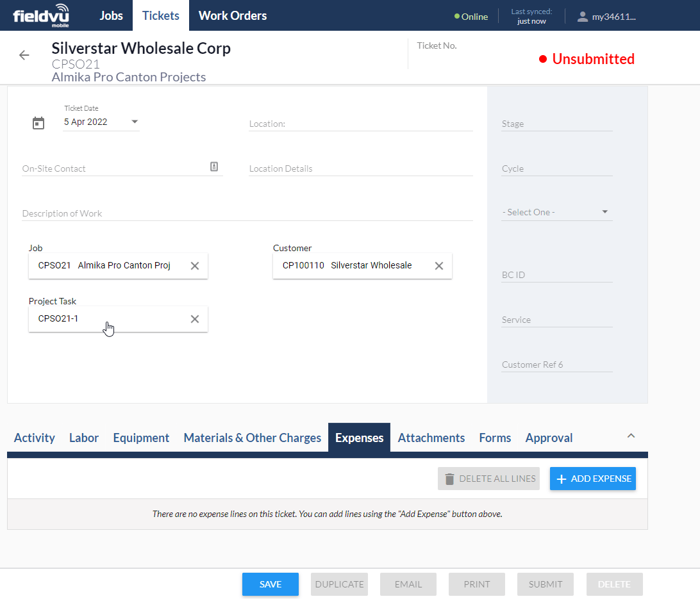The height and width of the screenshot is (599, 700).
Task: Clear the Project Task field with its X
Action: [x=195, y=319]
